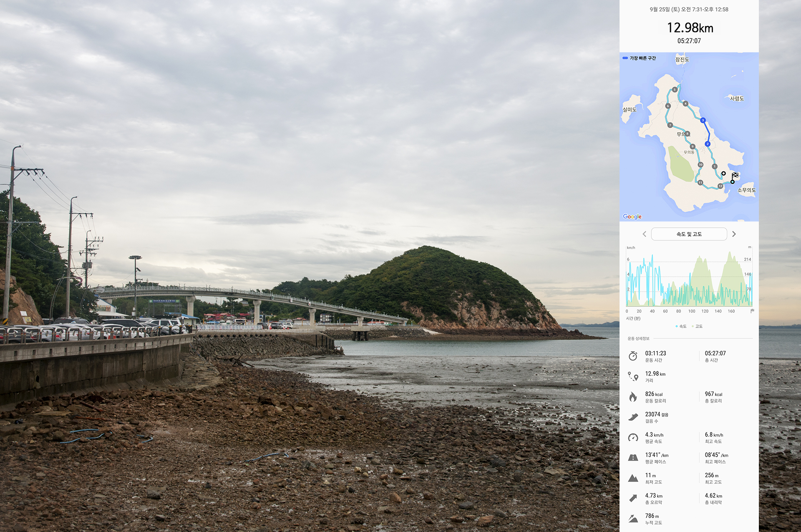Click the Google logo on the map
Screen dimensions: 801x532
coord(632,217)
